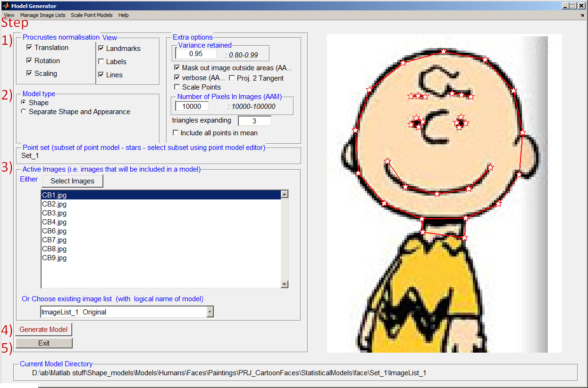Screen dimensions: 588x388
Task: Click the Exit button
Action: [44, 343]
